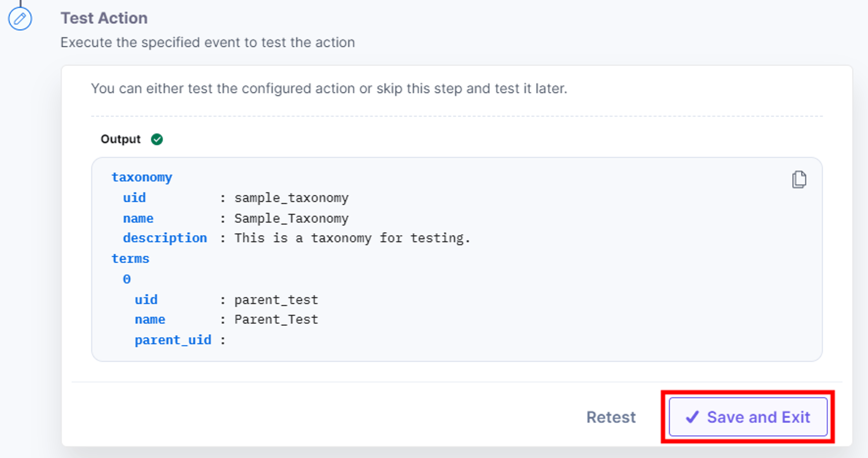Click the parent_test uid value

coord(276,300)
